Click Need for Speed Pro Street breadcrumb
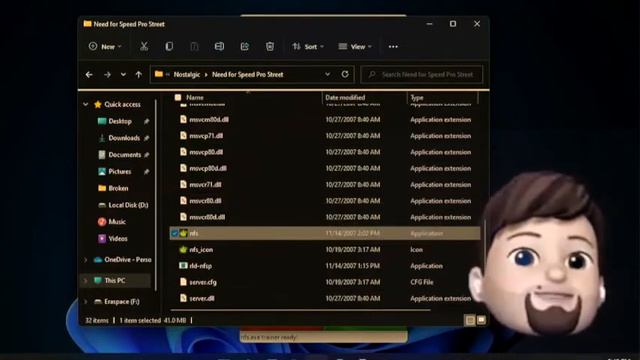Screen dimensions: 640x360 (x=247, y=75)
